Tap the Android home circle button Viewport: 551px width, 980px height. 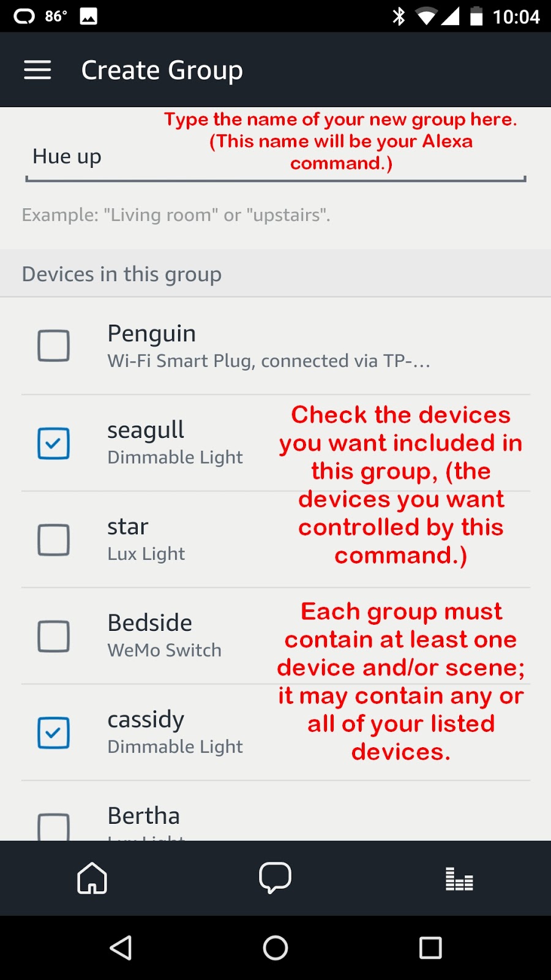click(x=275, y=947)
